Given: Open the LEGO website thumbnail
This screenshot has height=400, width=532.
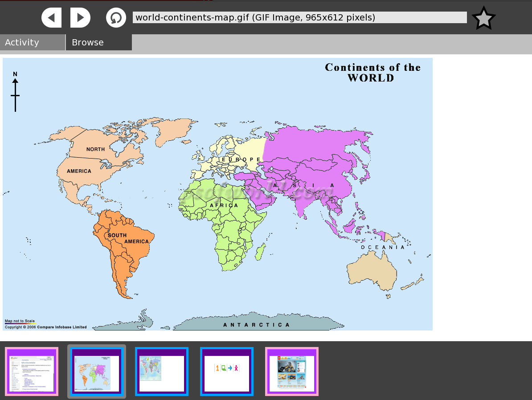Looking at the screenshot, I should point(292,371).
